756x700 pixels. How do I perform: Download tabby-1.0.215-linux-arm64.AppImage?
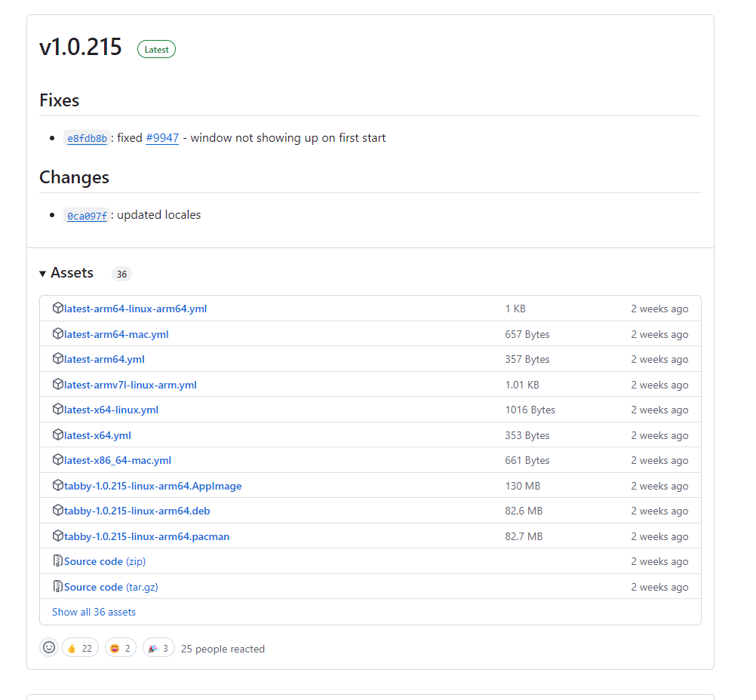pos(153,486)
